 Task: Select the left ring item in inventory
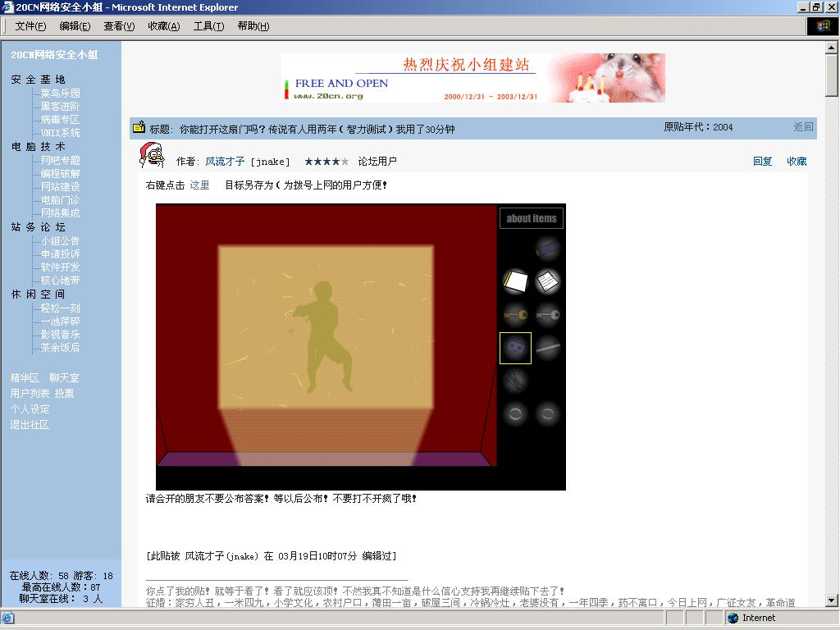(515, 413)
